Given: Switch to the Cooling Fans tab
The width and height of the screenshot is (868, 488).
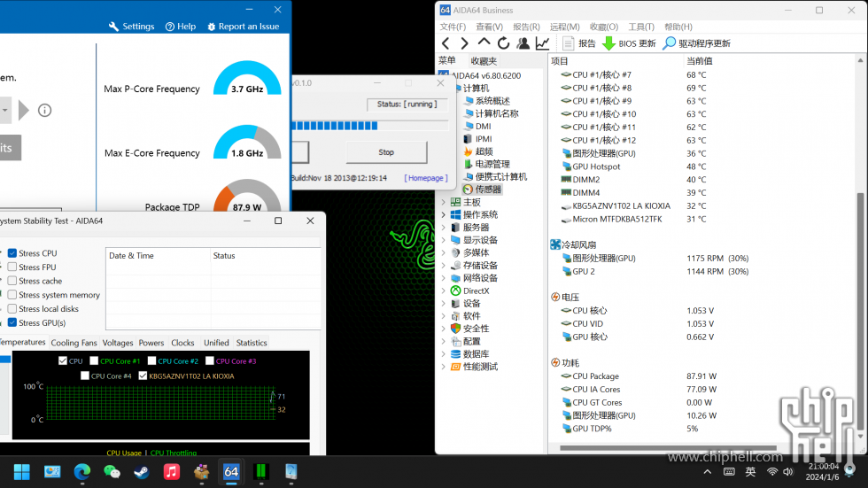Looking at the screenshot, I should (x=74, y=343).
